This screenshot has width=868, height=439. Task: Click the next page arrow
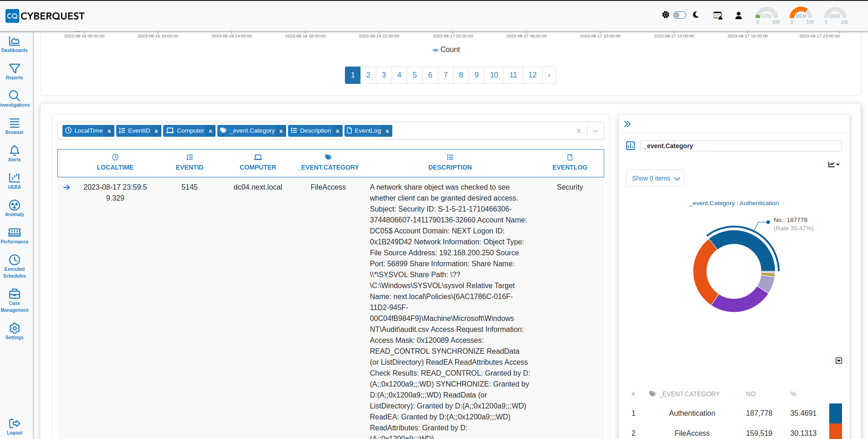(549, 75)
